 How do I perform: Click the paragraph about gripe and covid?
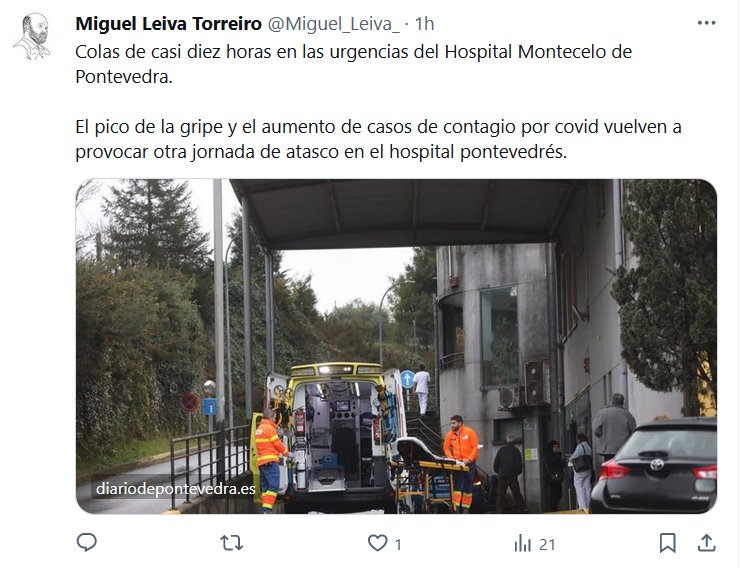click(x=378, y=139)
